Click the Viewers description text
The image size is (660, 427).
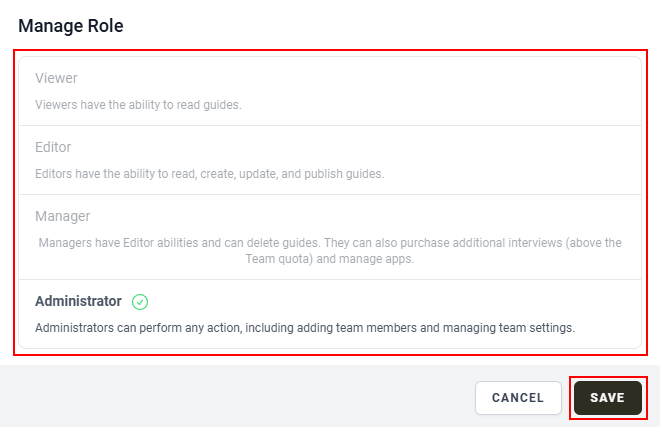click(138, 105)
